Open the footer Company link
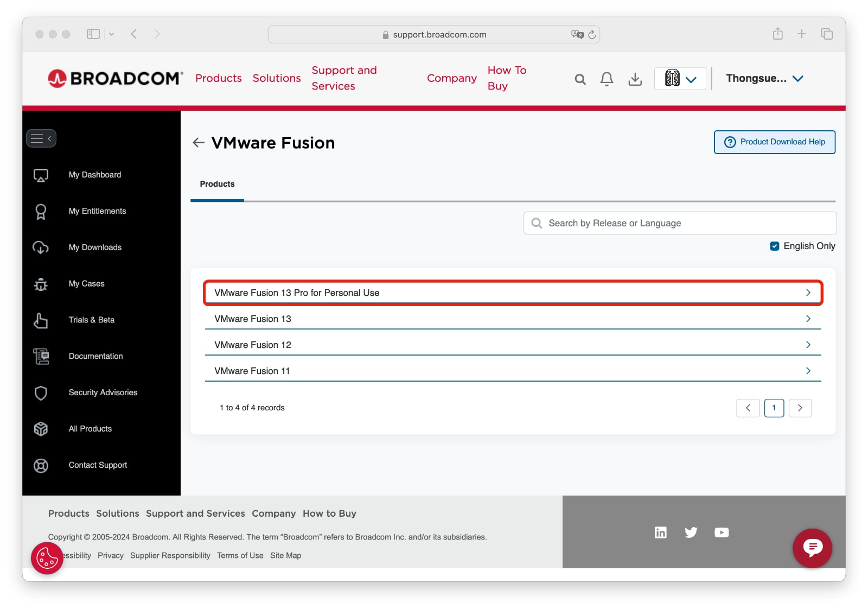Image resolution: width=868 pixels, height=609 pixels. pyautogui.click(x=273, y=513)
